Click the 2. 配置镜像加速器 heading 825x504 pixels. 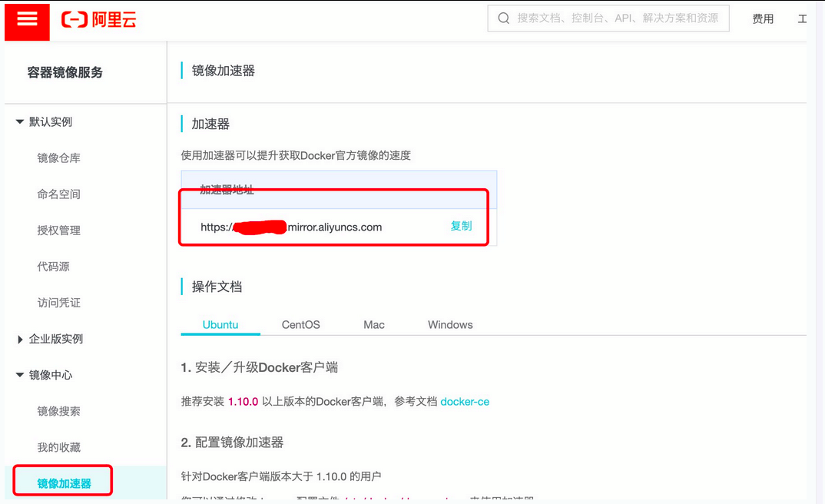click(232, 443)
